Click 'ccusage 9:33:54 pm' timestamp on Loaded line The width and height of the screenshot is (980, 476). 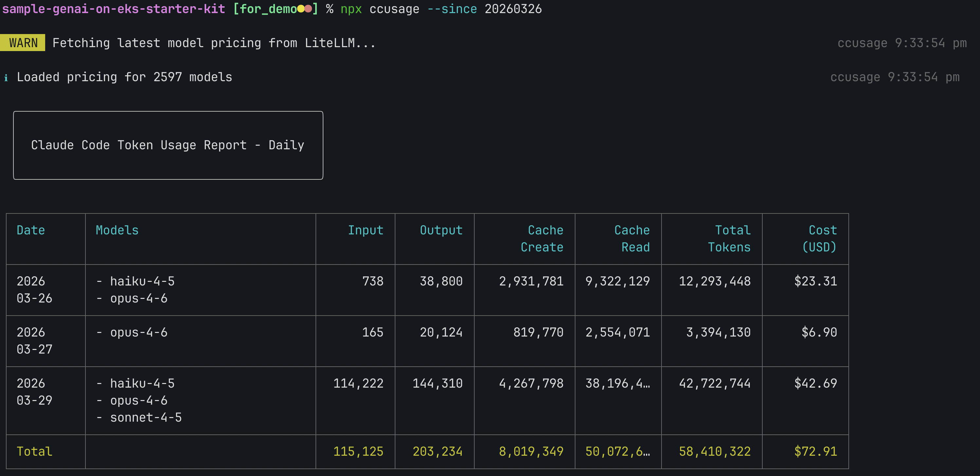click(895, 77)
